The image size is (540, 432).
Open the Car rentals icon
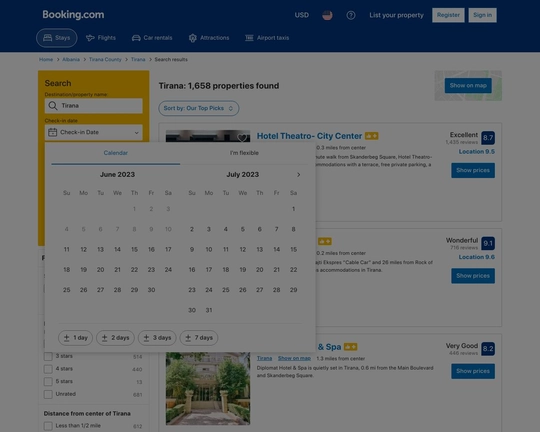pyautogui.click(x=136, y=38)
